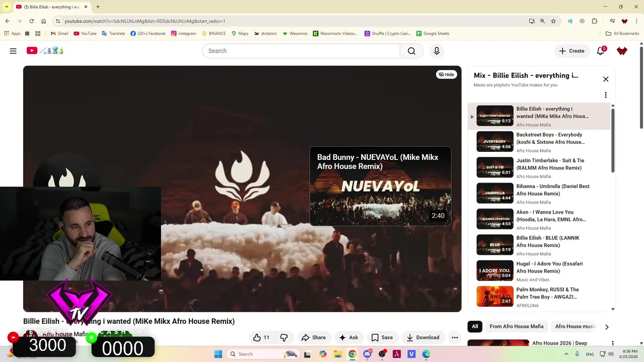Open new Chrome tab
Viewport: 644px width, 362px height.
[x=98, y=7]
